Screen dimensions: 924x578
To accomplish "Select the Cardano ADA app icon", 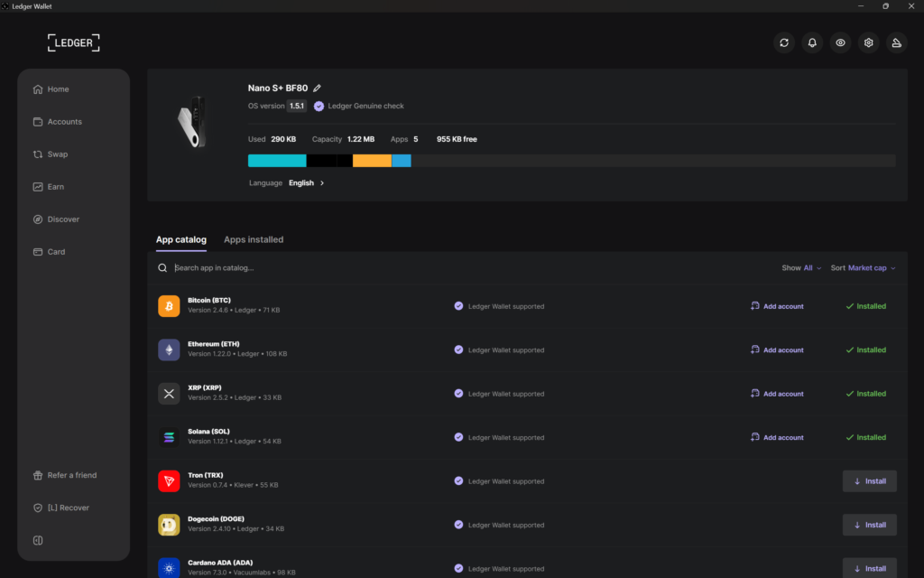I will pyautogui.click(x=169, y=568).
